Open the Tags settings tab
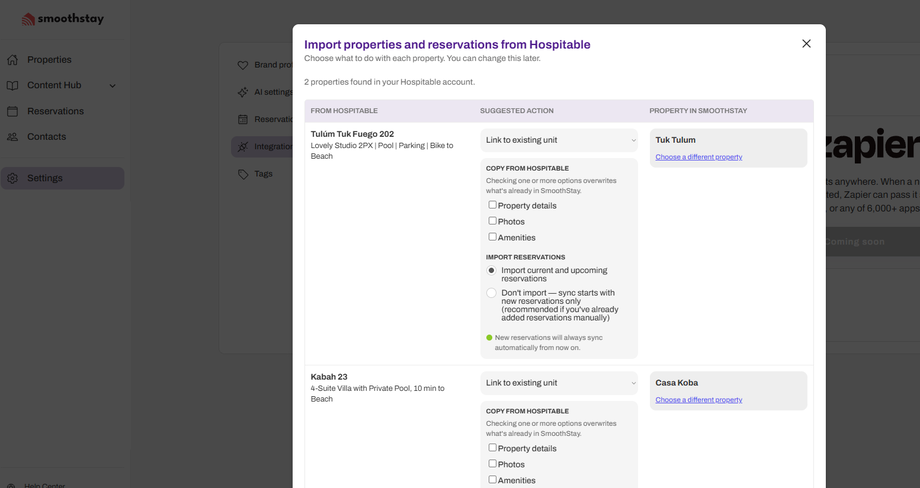Image resolution: width=920 pixels, height=488 pixels. tap(262, 174)
